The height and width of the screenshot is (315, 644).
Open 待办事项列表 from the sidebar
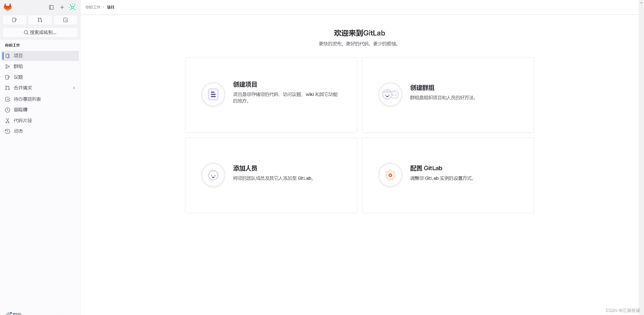click(27, 99)
